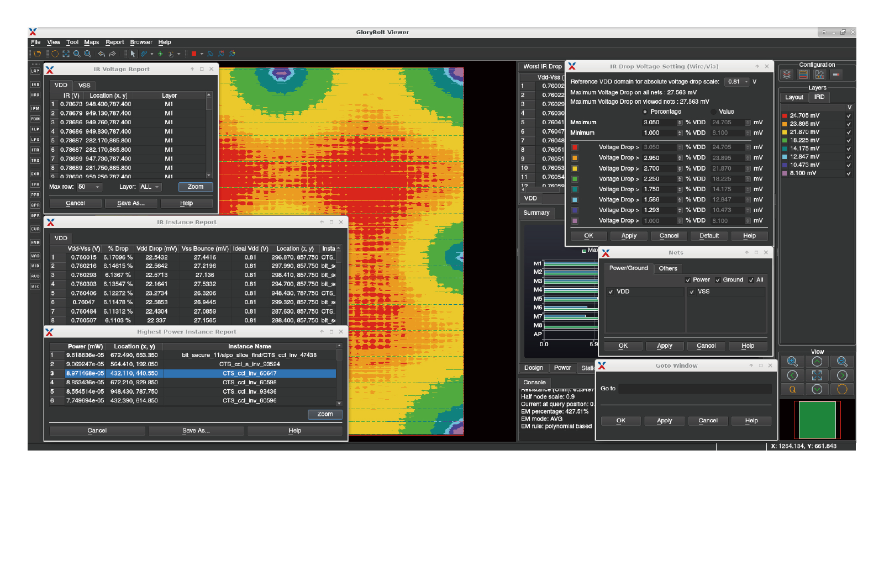Click the red square highlight tool
Viewport: 884px width, 588px height.
pyautogui.click(x=194, y=54)
